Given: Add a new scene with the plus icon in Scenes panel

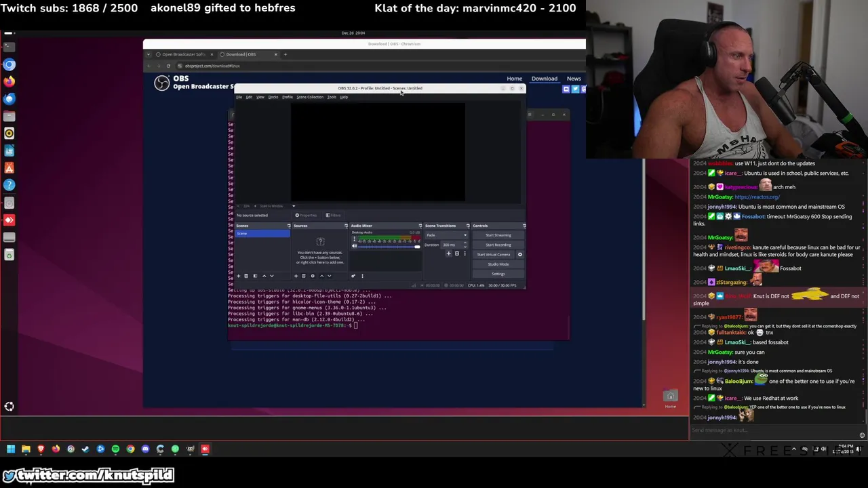Looking at the screenshot, I should 239,276.
